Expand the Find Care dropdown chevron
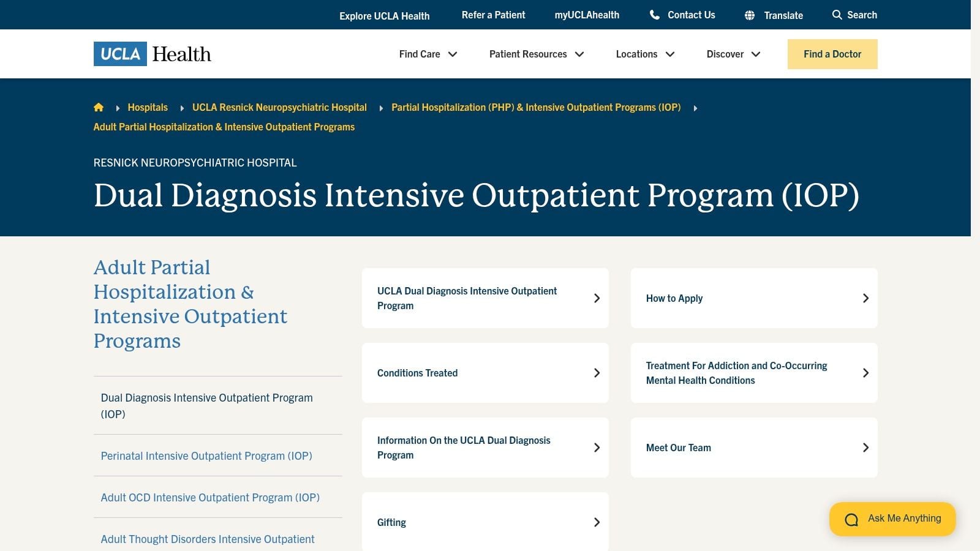The image size is (980, 551). click(x=453, y=54)
